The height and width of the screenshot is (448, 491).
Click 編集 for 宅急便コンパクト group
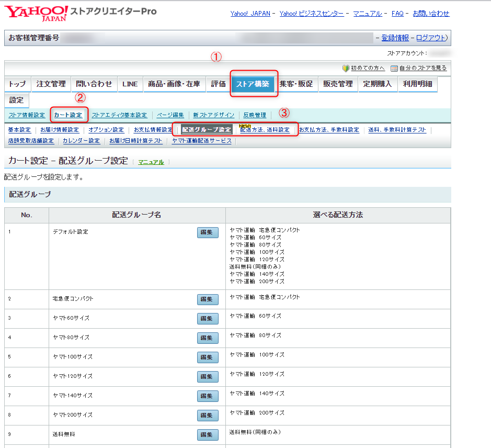tap(208, 299)
